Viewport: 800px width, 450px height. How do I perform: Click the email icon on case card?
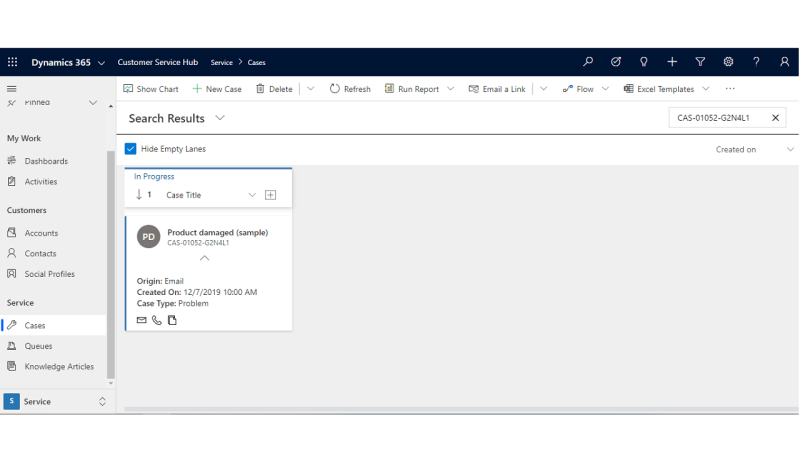pyautogui.click(x=142, y=320)
